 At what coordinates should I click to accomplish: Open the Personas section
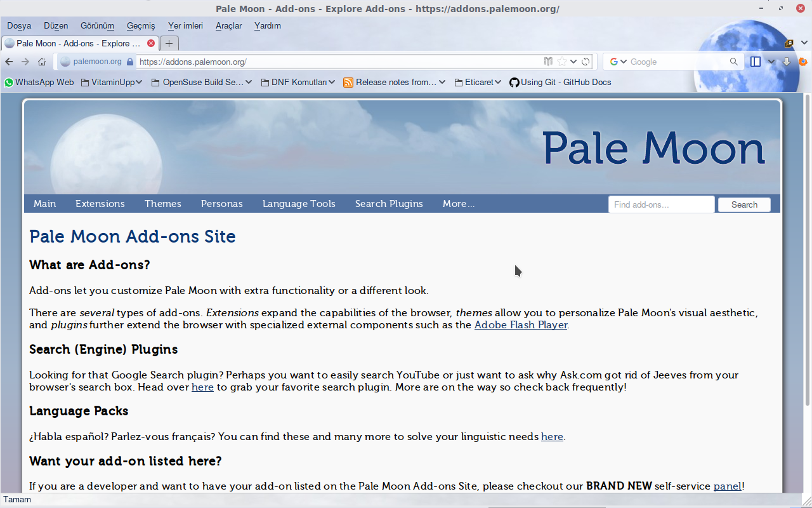222,204
